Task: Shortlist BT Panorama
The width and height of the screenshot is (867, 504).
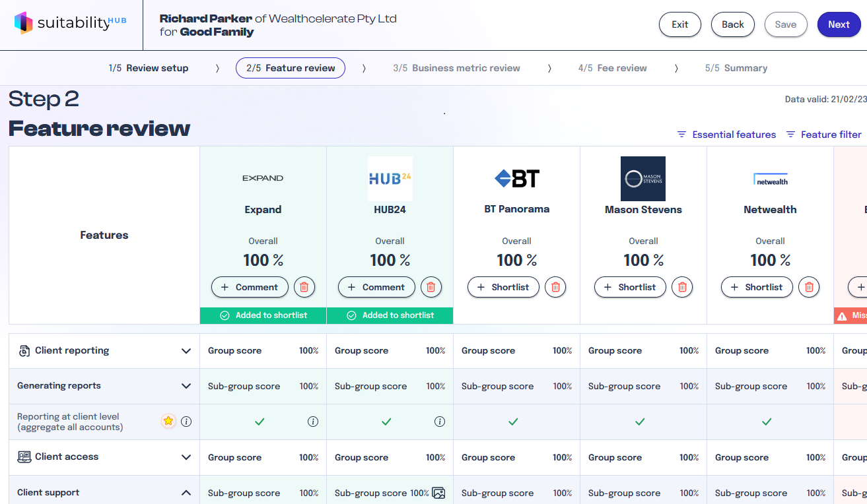Action: [503, 287]
